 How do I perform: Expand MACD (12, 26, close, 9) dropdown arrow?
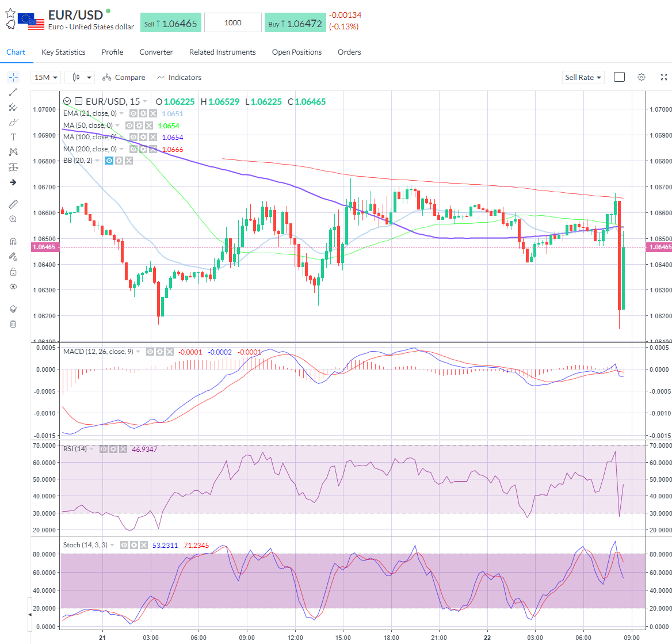(138, 352)
